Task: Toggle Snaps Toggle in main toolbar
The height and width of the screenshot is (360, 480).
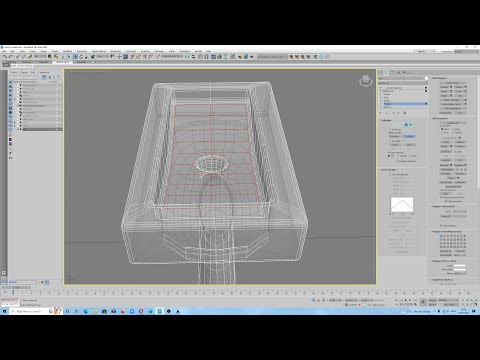Action: click(132, 57)
